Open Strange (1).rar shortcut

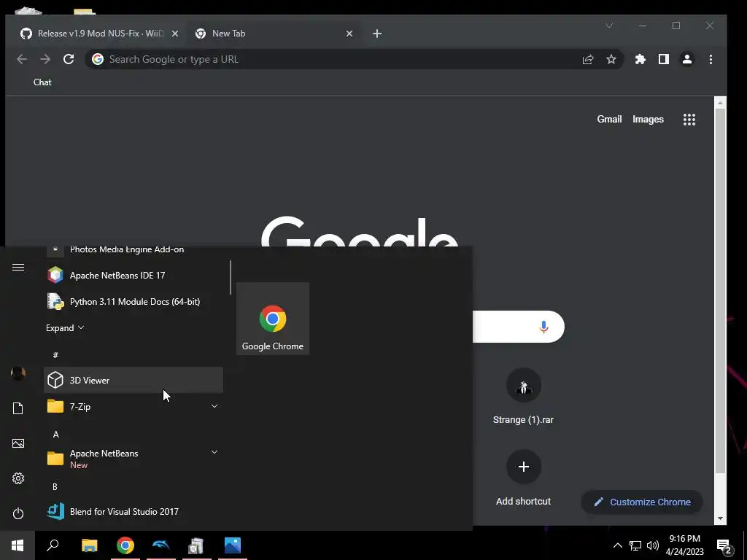(523, 396)
